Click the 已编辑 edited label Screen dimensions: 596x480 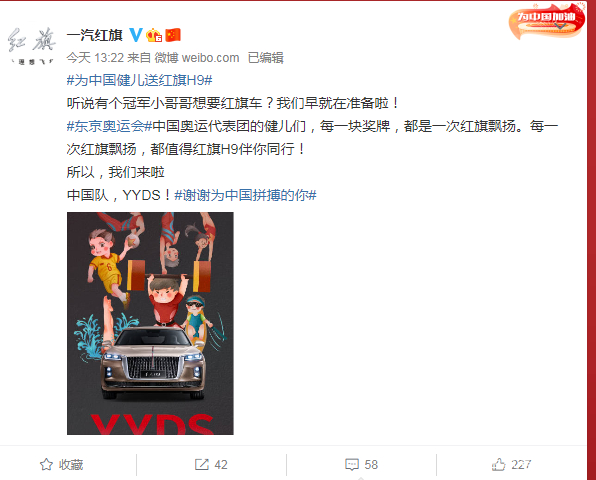coord(266,58)
